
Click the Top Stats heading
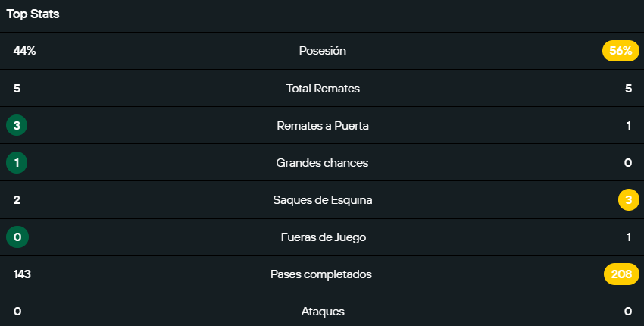[33, 14]
